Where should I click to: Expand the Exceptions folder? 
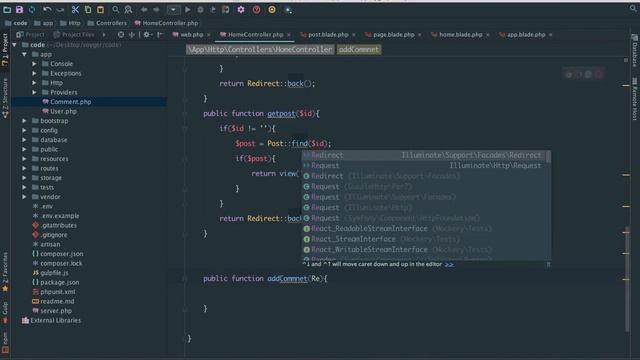[34, 73]
